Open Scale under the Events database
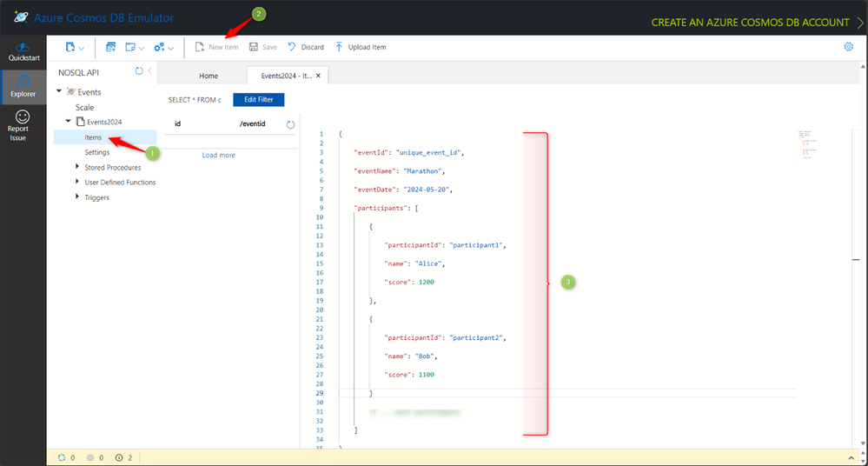The height and width of the screenshot is (466, 868). (84, 108)
